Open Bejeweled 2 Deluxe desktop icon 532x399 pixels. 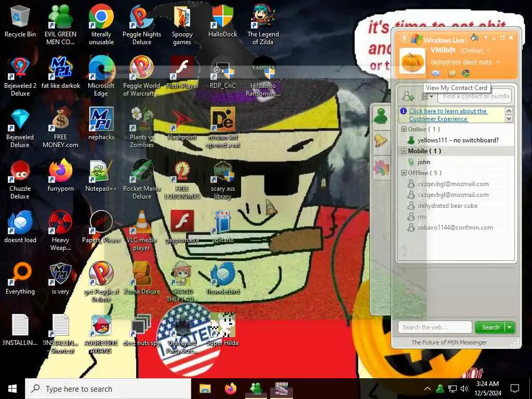click(x=20, y=76)
